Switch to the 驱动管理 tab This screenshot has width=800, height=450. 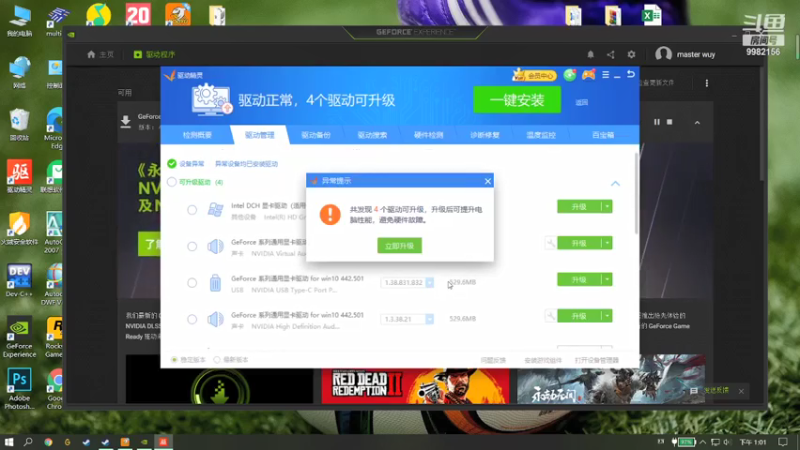pos(259,135)
